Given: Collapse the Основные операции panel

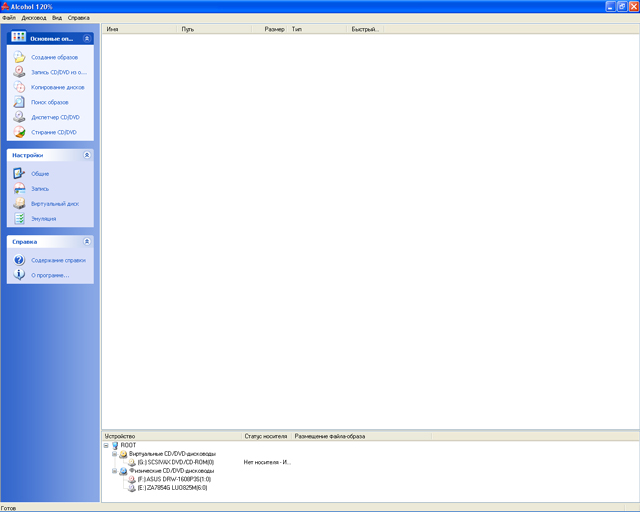Looking at the screenshot, I should pos(87,38).
